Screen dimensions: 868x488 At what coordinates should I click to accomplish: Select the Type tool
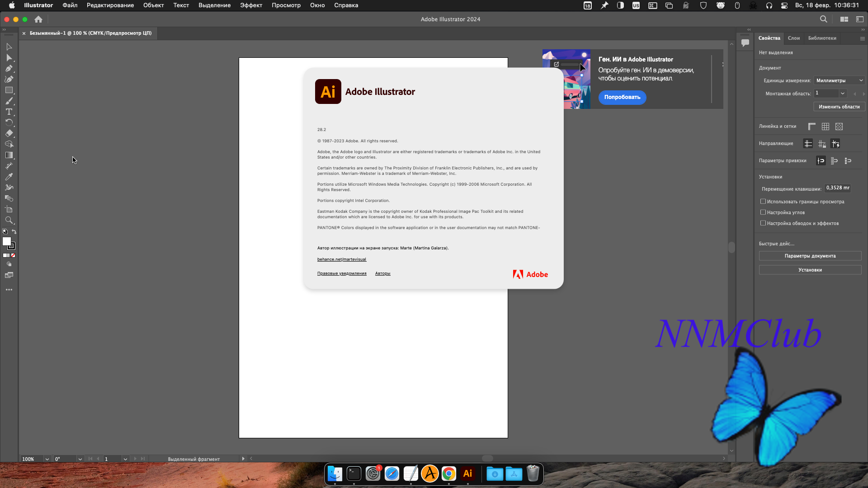[x=9, y=112]
